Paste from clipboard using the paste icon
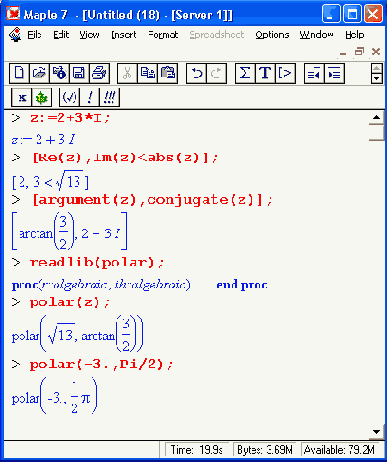The width and height of the screenshot is (387, 462). point(167,73)
